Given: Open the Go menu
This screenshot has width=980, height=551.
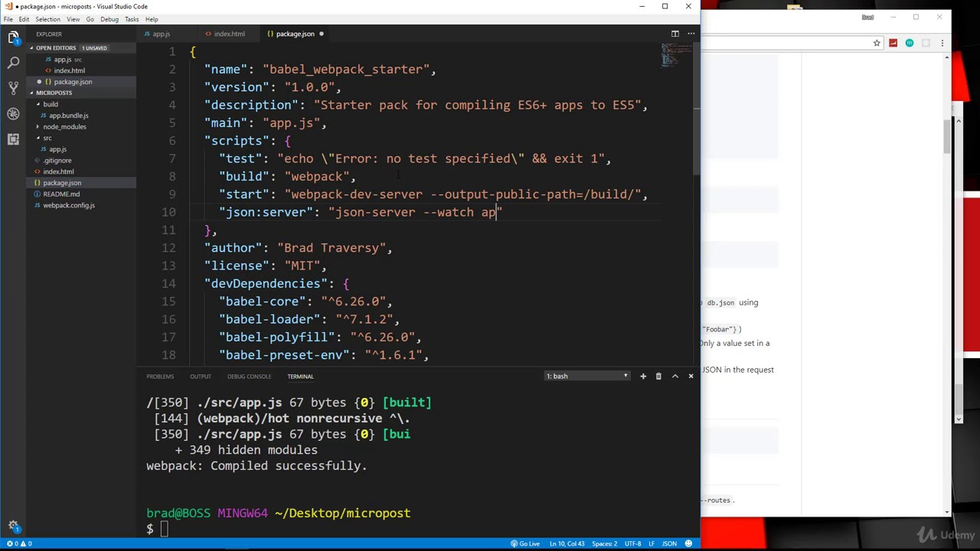Looking at the screenshot, I should 90,19.
